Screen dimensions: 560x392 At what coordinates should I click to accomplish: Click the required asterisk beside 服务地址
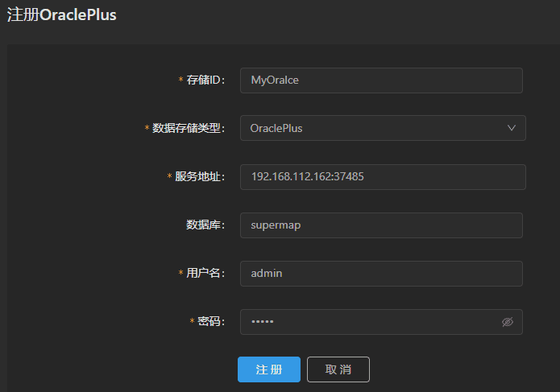pyautogui.click(x=169, y=177)
